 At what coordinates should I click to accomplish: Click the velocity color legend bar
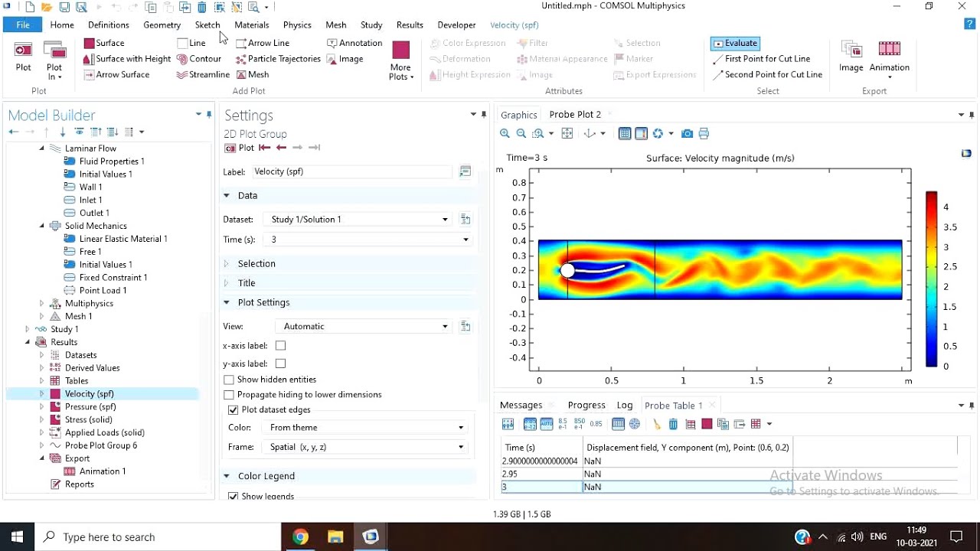[x=932, y=279]
